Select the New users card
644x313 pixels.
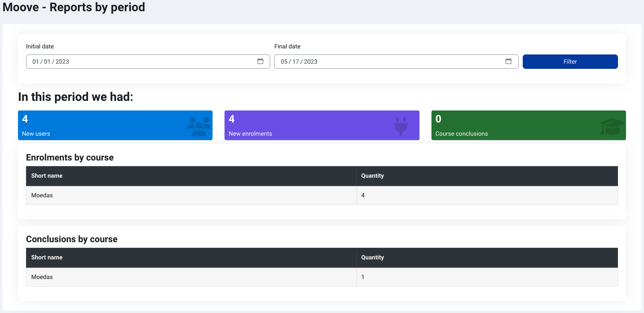coord(115,125)
